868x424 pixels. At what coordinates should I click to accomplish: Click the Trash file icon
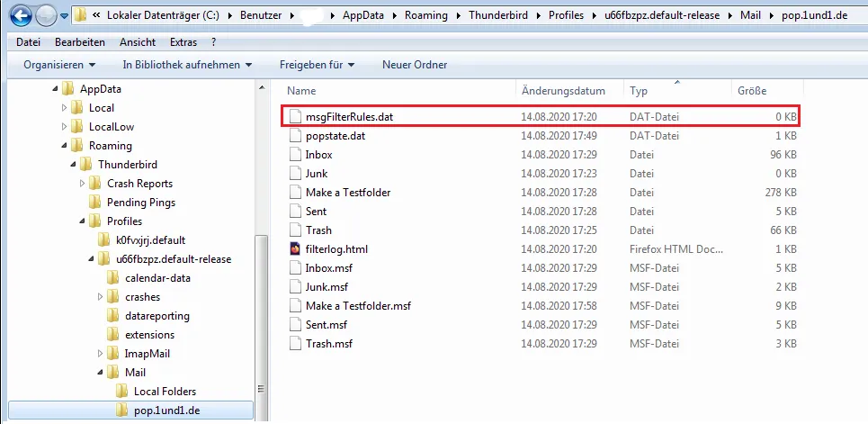click(x=294, y=230)
